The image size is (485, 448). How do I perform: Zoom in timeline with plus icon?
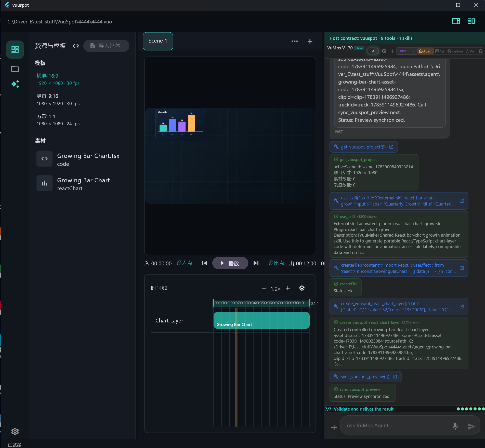click(288, 288)
